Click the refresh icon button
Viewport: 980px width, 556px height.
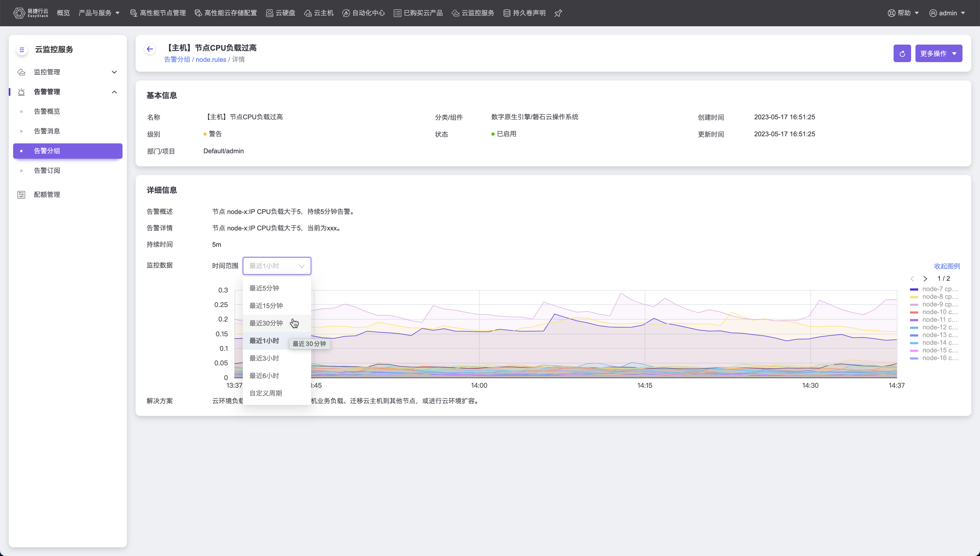(902, 53)
